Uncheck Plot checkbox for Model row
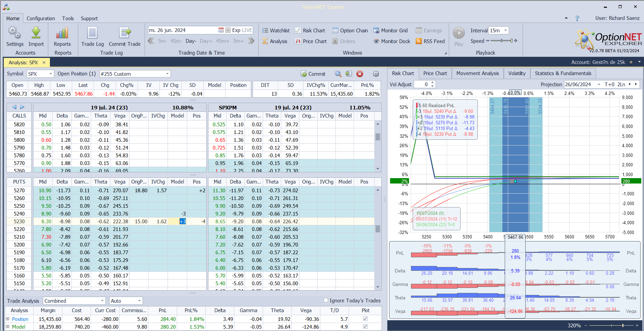Screen dimensions: 644x331 (x=365, y=327)
